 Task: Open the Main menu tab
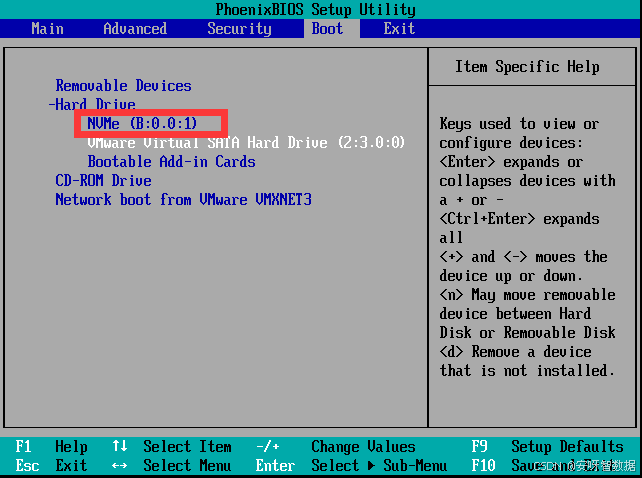[x=47, y=29]
